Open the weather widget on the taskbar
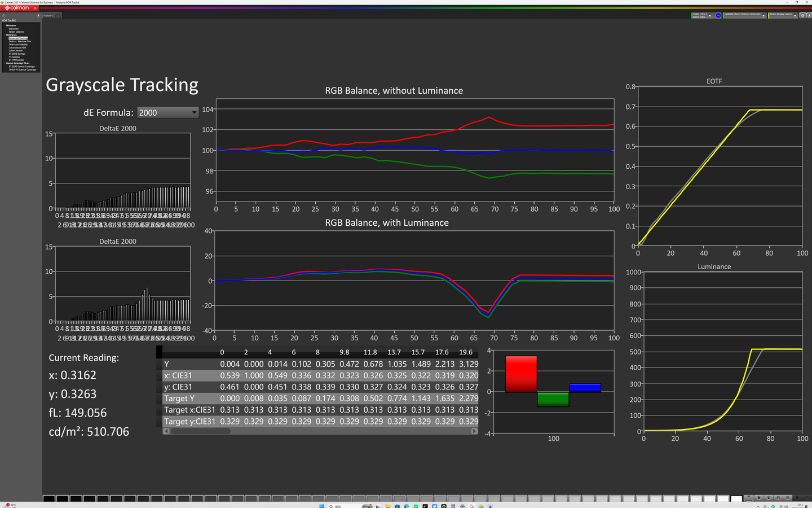The image size is (812, 508). coord(10,506)
